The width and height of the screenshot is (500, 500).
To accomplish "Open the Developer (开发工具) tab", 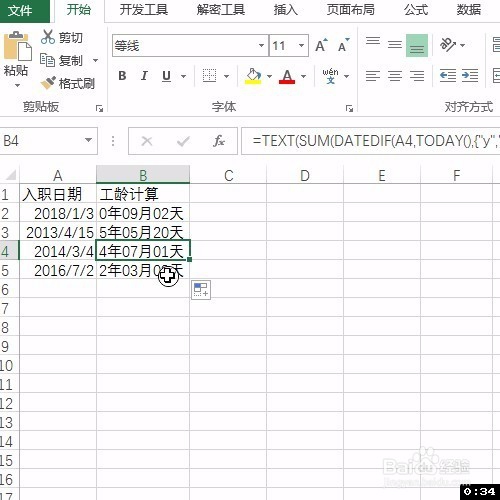I will point(144,10).
